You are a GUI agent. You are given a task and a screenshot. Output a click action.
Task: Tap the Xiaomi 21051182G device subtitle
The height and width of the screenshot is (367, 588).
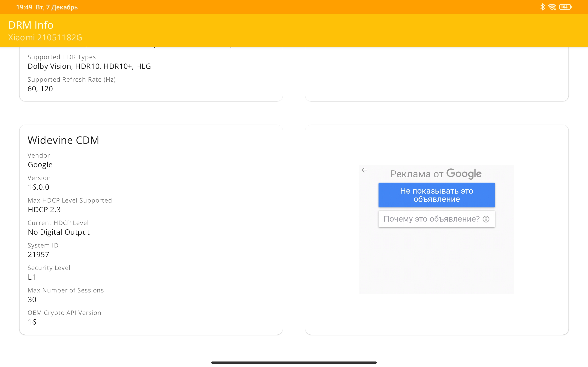pyautogui.click(x=45, y=38)
